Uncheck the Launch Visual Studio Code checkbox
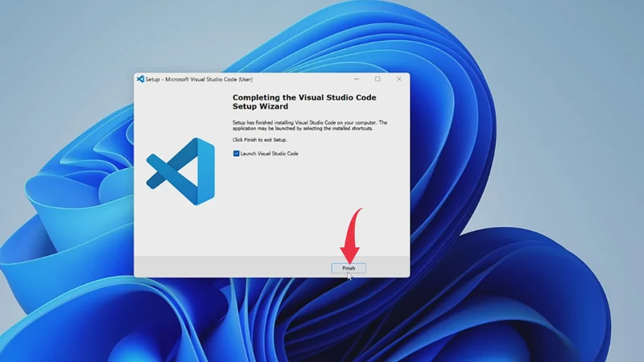 236,154
